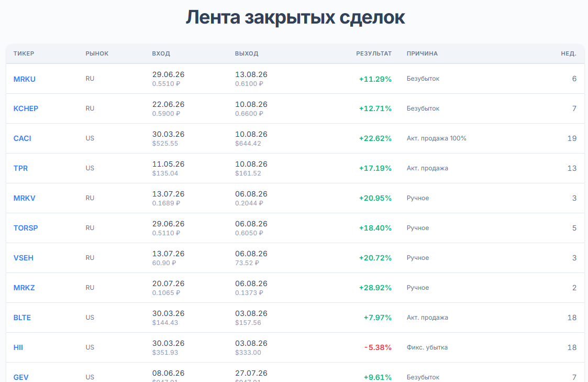Open the CACI ticker link
588x382 pixels.
(22, 138)
